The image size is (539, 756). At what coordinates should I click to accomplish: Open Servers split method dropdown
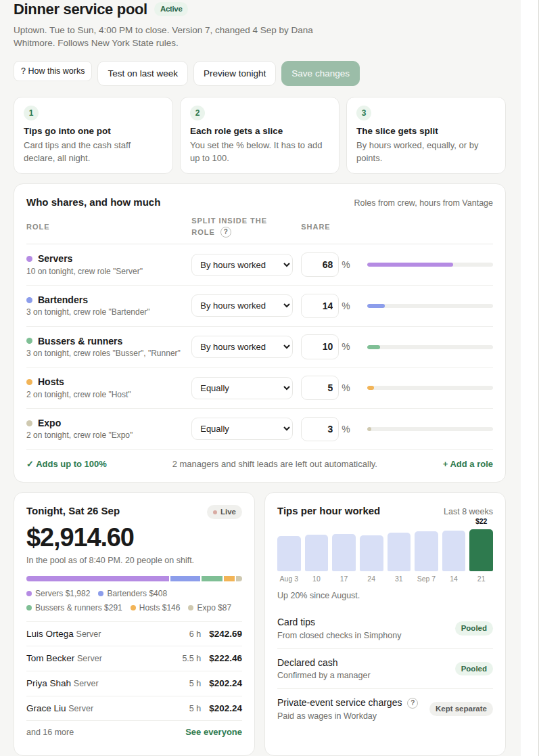click(242, 265)
